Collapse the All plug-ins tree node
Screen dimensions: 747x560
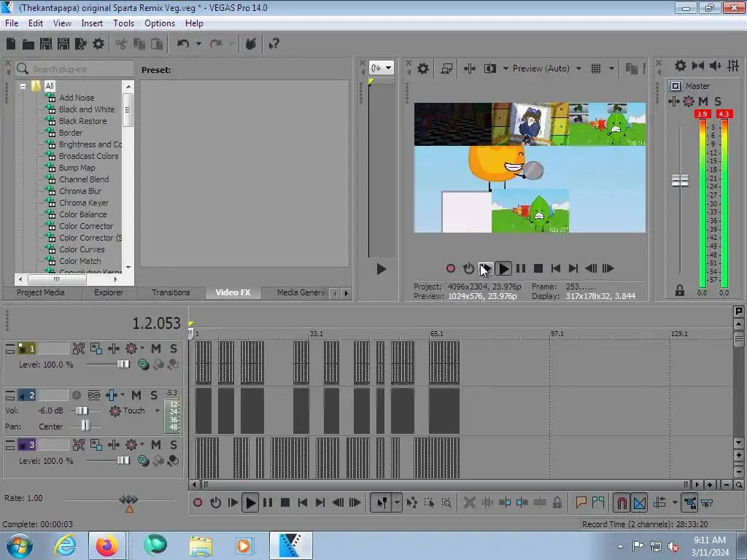(x=23, y=86)
